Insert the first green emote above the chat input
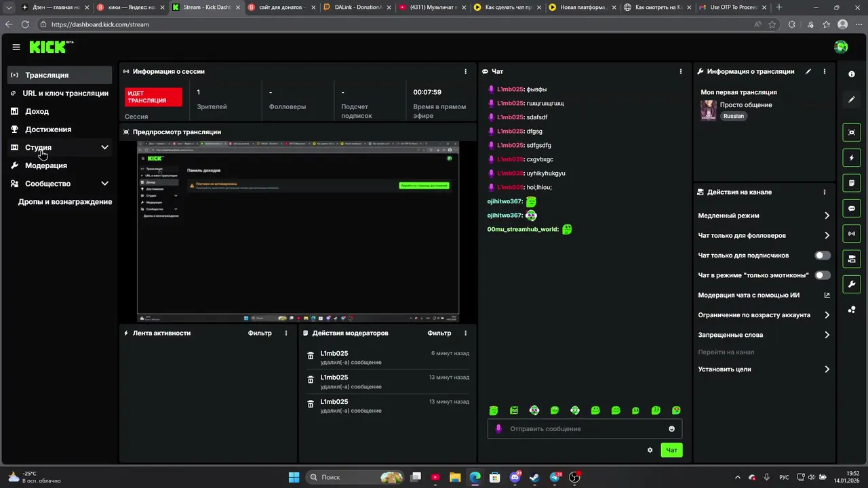The width and height of the screenshot is (868, 488). pos(494,410)
